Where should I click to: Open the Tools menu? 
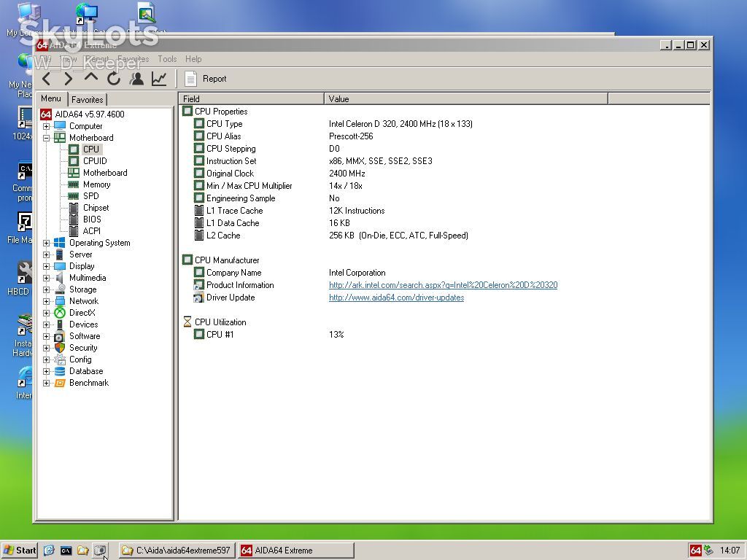coord(167,59)
